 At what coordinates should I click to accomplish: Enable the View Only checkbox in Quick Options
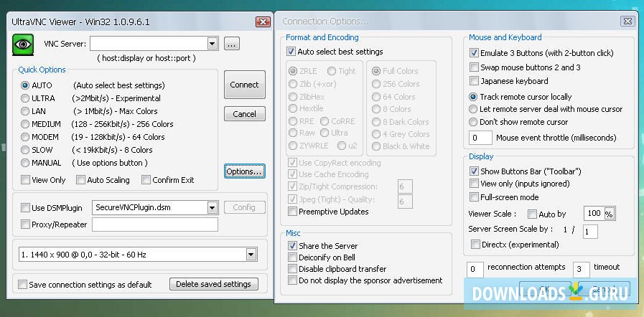25,179
